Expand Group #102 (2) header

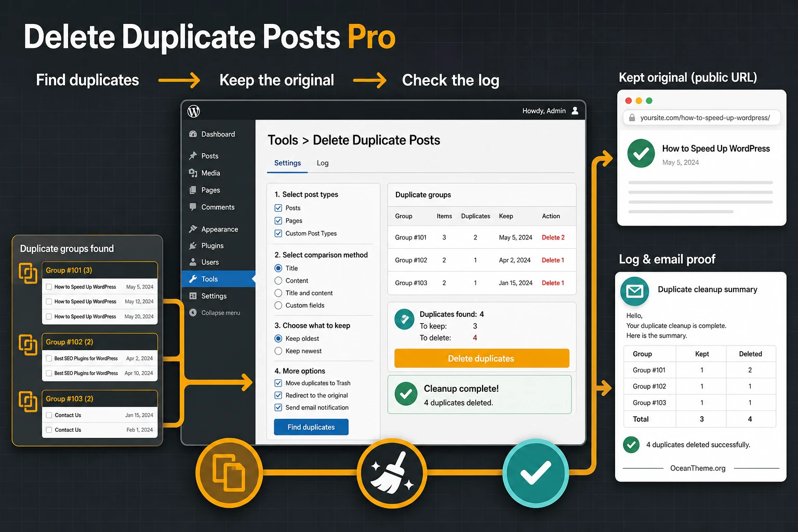[100, 342]
